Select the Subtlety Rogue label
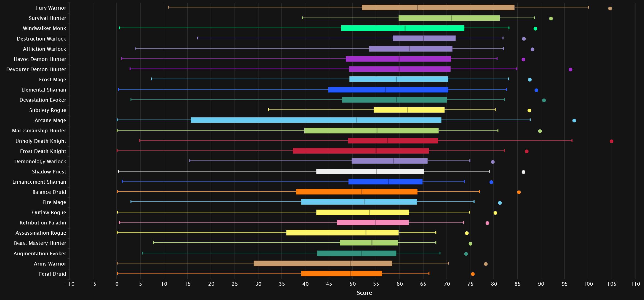 (48, 110)
